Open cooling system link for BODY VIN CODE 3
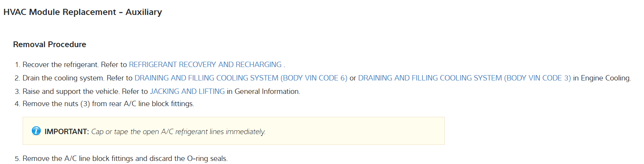The width and height of the screenshot is (644, 164). 464,78
